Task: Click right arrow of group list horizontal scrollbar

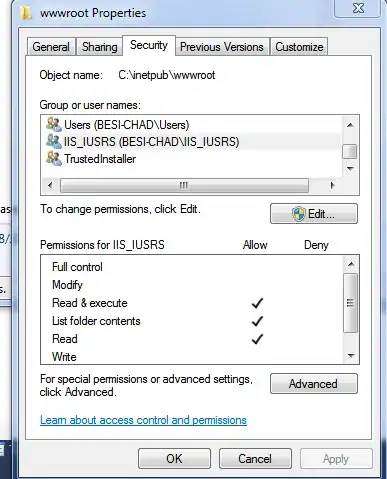Action: [x=332, y=185]
